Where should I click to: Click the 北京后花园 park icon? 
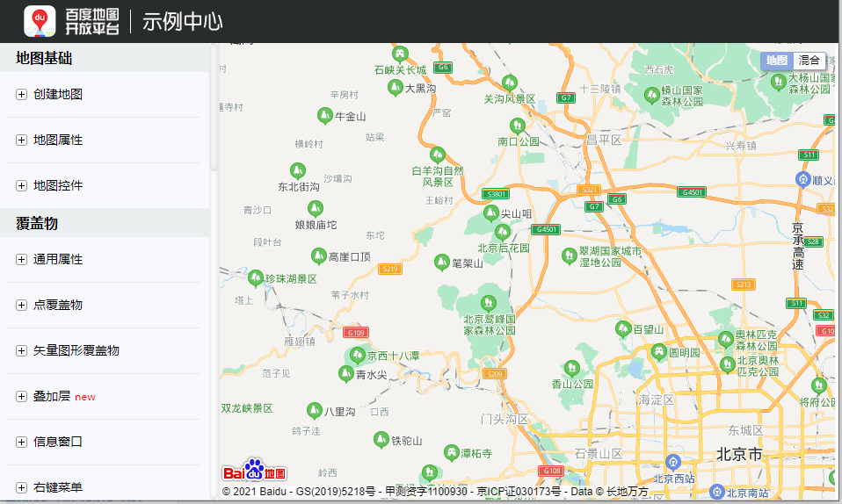click(x=502, y=233)
